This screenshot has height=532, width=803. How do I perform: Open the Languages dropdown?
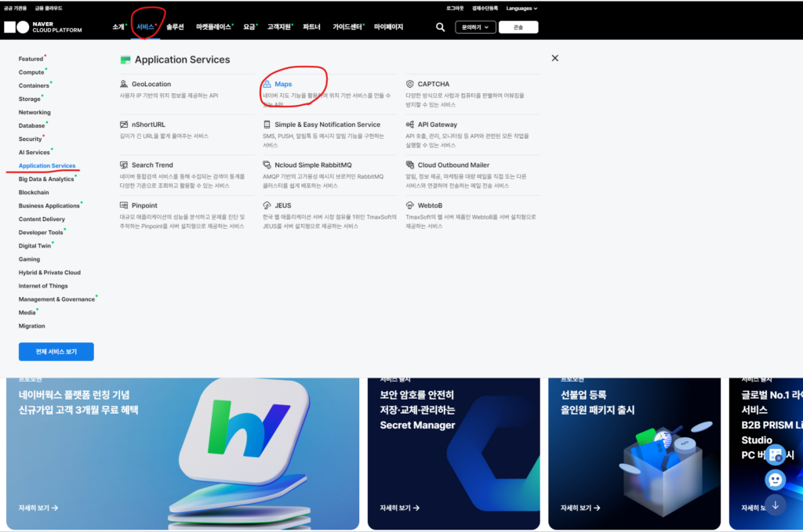(x=521, y=8)
